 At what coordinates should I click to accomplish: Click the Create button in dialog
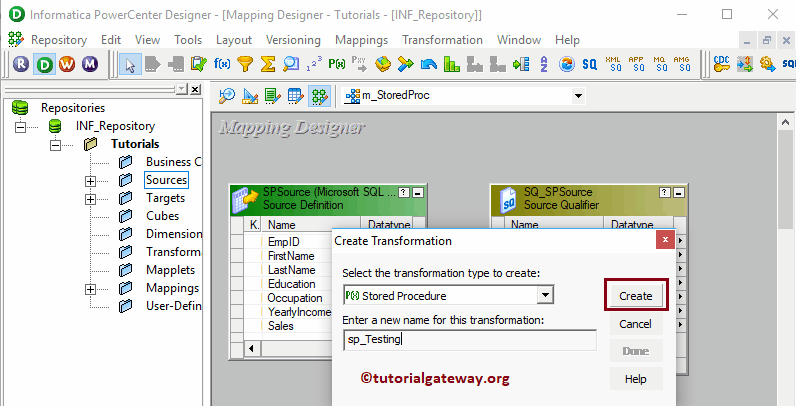tap(636, 296)
